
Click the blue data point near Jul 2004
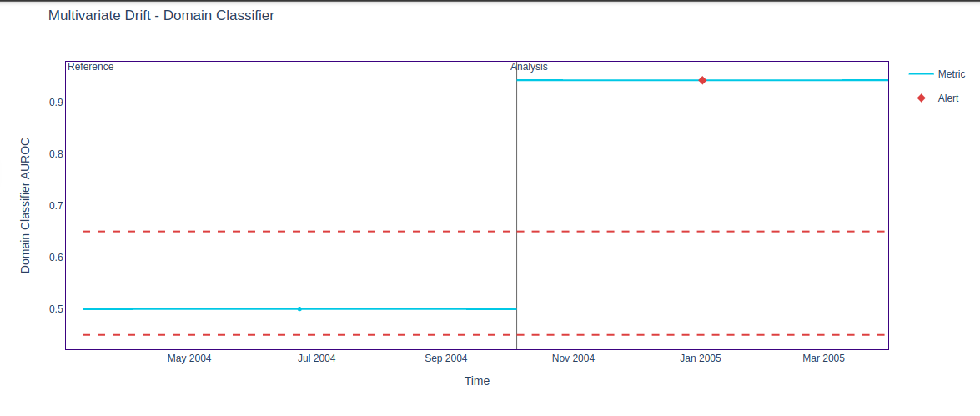click(x=299, y=309)
